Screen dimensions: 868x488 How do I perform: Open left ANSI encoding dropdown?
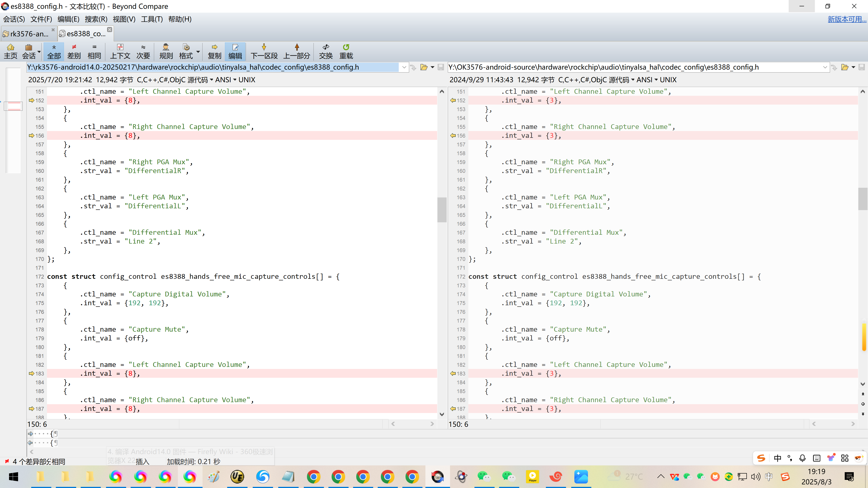click(225, 80)
